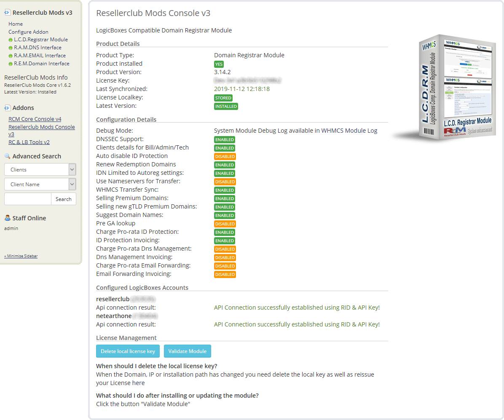Screen dimensions: 504x420
Task: Click the Advanced Search magnifier icon
Action: tap(7, 156)
